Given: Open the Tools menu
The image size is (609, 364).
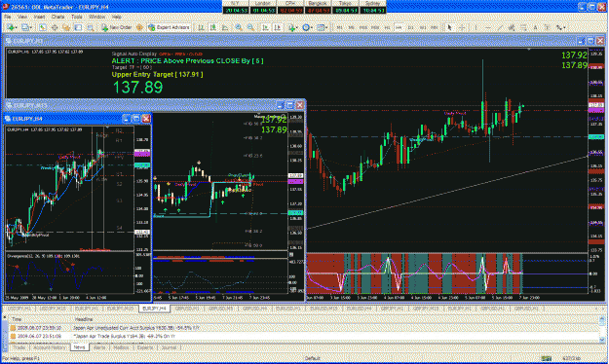Looking at the screenshot, I should pos(77,18).
